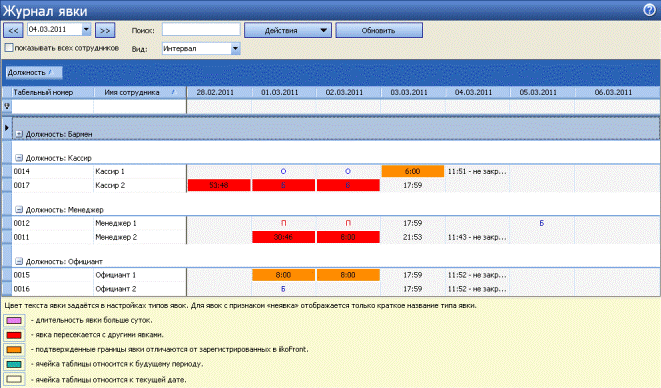Screen dimensions: 661x388
Task: Select employee Менеджер 1
Action: point(140,223)
